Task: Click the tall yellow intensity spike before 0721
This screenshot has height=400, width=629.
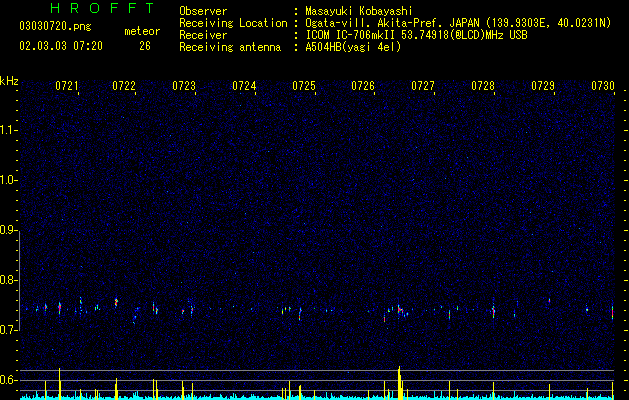Action: 59,384
